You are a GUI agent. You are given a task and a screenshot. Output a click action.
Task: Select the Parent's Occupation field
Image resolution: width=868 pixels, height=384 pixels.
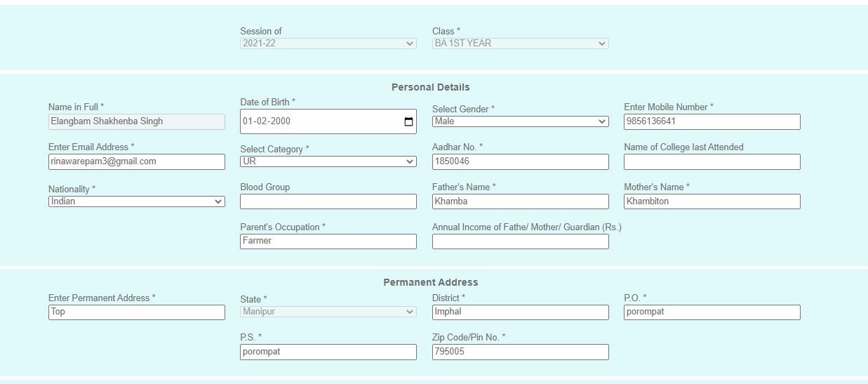pos(328,241)
